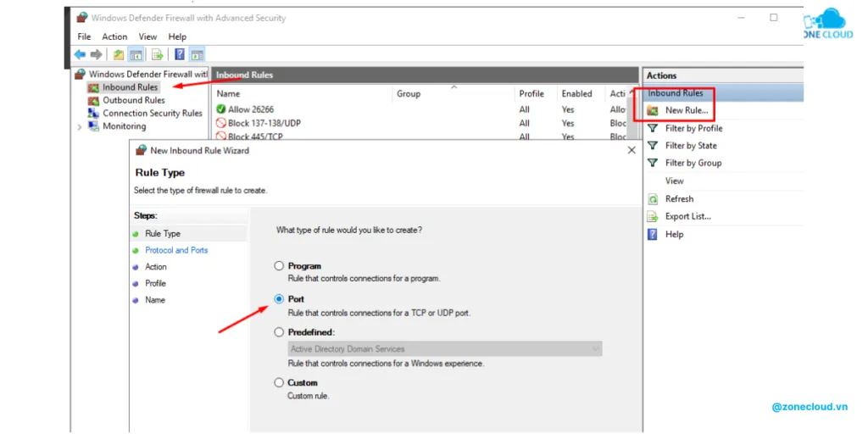The height and width of the screenshot is (434, 868).
Task: Click Filter by State action
Action: click(x=691, y=146)
